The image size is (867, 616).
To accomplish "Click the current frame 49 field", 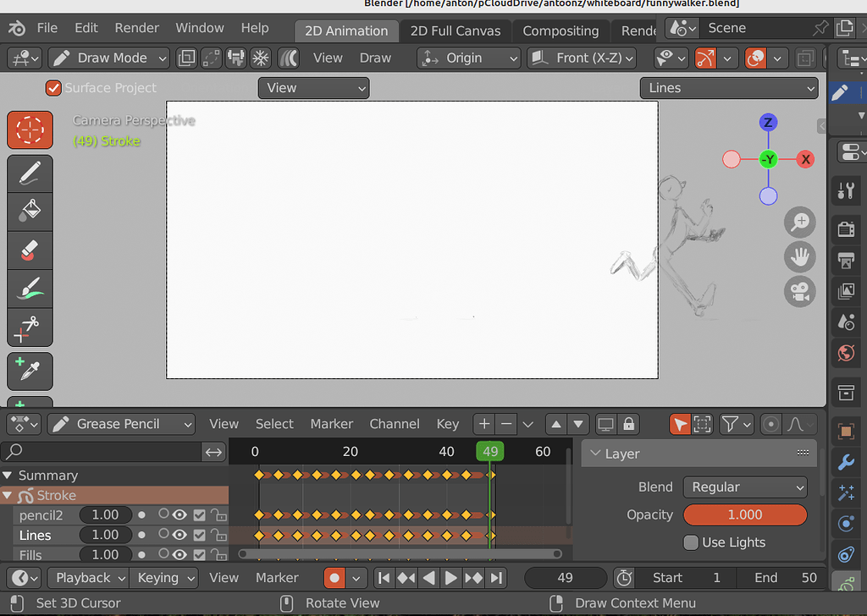I will [x=565, y=578].
